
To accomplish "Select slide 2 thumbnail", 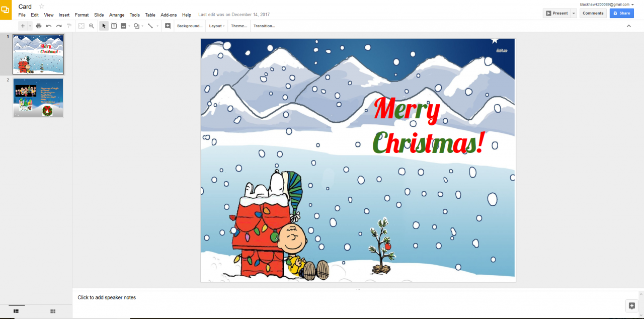I will 38,98.
